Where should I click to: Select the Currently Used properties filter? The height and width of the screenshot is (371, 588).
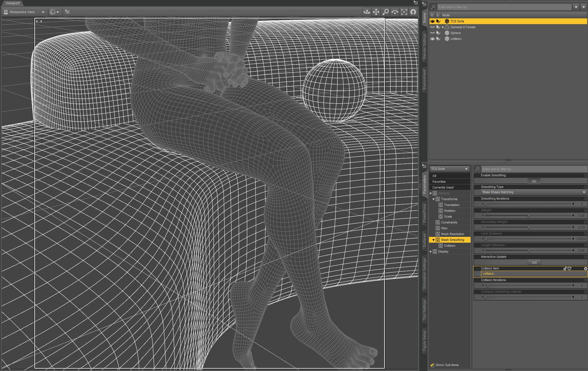[450, 187]
